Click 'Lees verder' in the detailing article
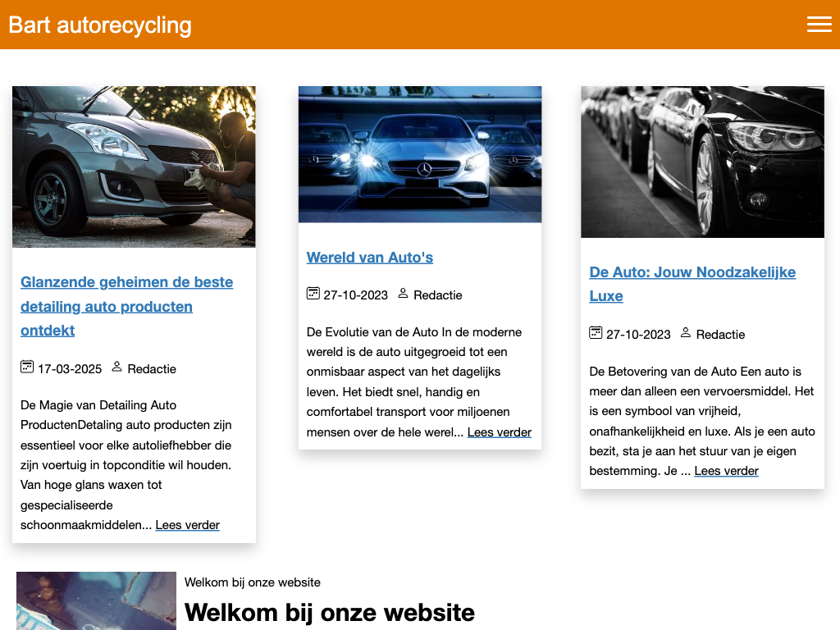The height and width of the screenshot is (630, 840). pos(187,525)
